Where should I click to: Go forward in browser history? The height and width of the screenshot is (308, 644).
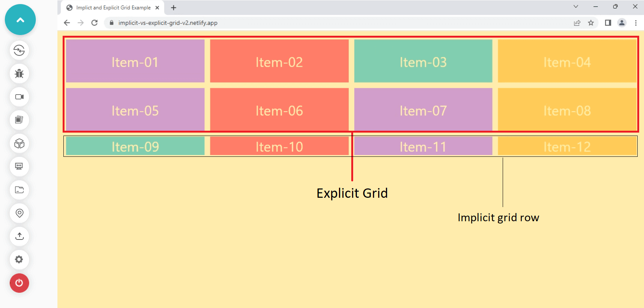[81, 23]
